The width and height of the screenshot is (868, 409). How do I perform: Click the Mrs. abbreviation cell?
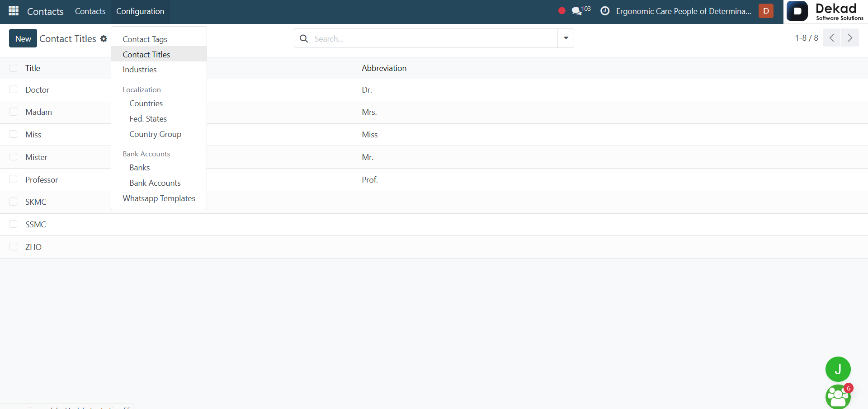(x=369, y=112)
